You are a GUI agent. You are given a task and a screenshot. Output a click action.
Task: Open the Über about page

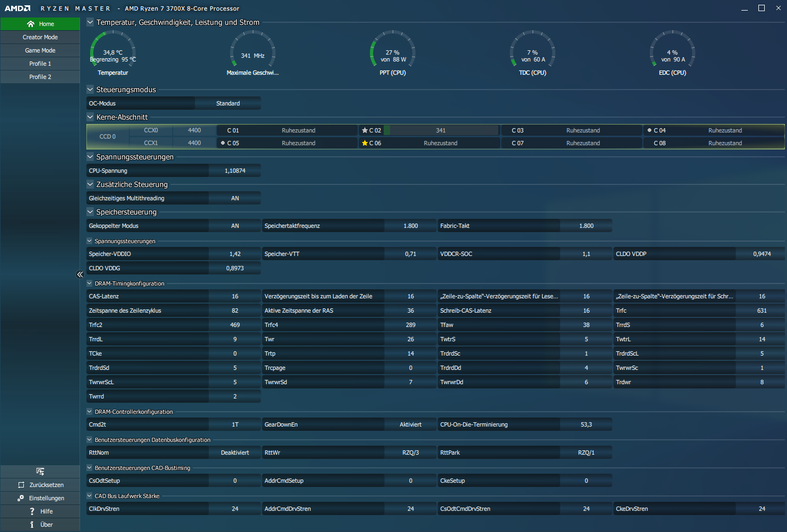pos(40,525)
